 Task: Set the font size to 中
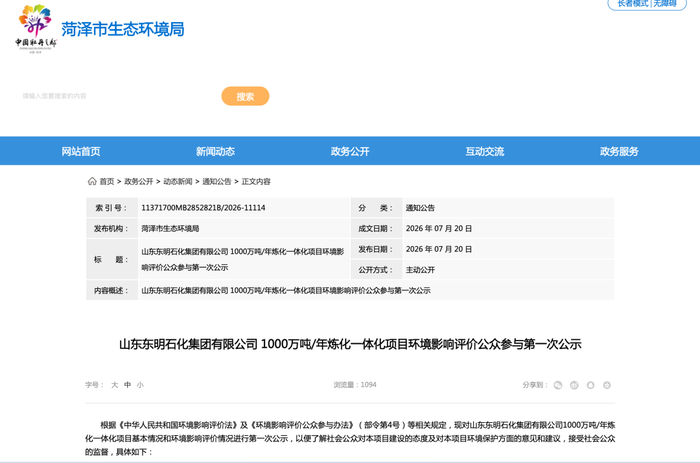coord(128,385)
